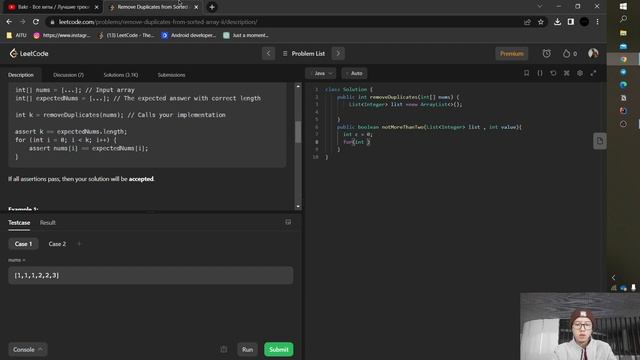Screen dimensions: 640x360
Task: Click the editor bookmark icon
Action: (x=527, y=73)
